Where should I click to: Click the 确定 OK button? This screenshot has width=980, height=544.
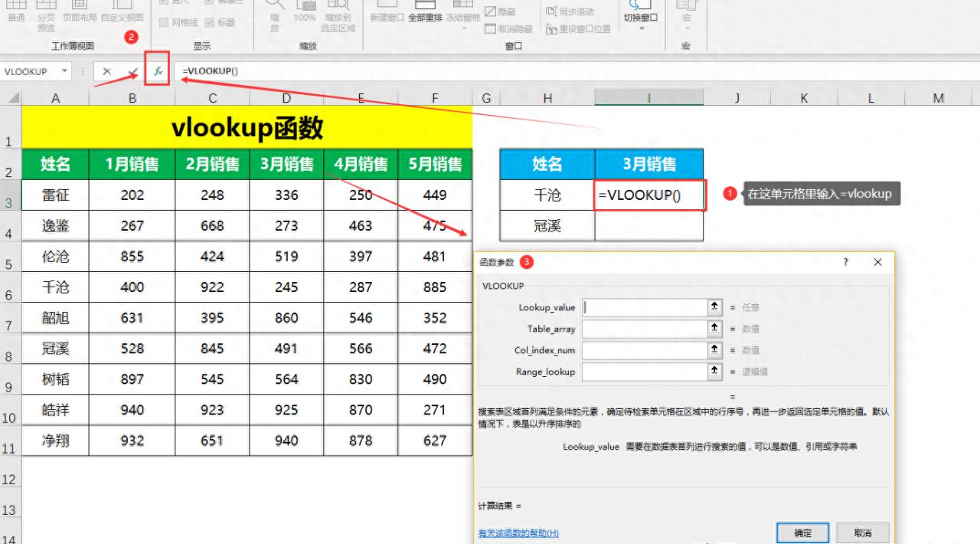coord(802,533)
